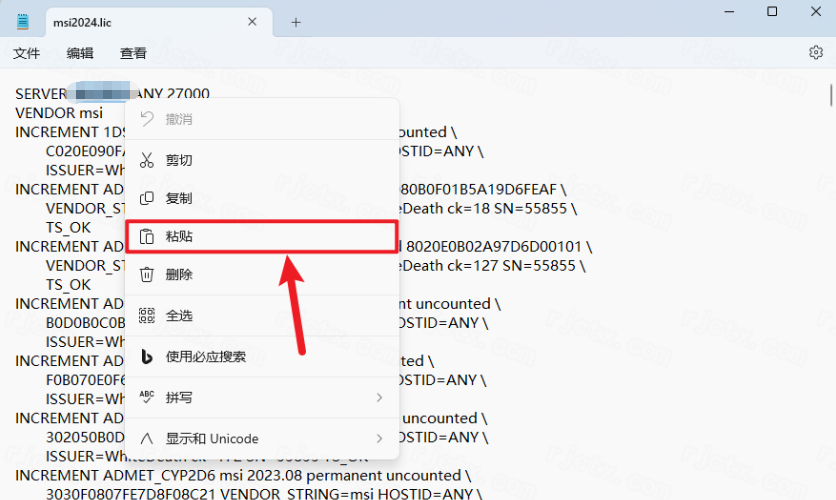Expand the 拼写 spelling submenu arrow

379,398
